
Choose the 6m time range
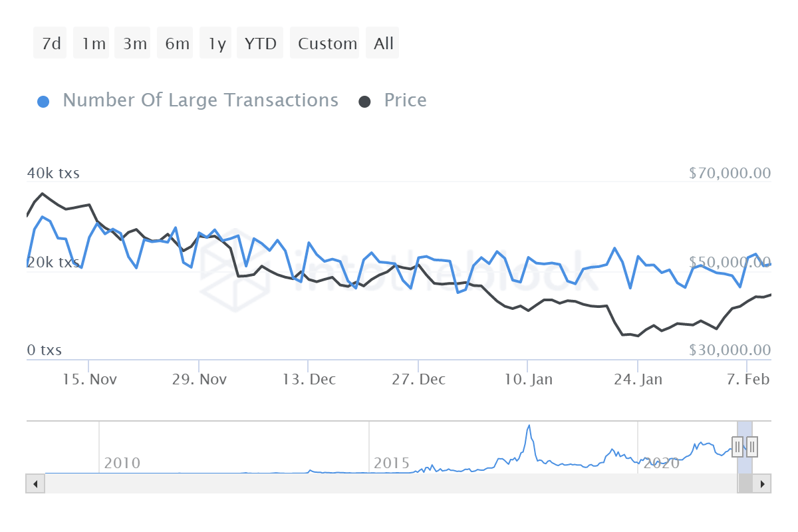[177, 44]
